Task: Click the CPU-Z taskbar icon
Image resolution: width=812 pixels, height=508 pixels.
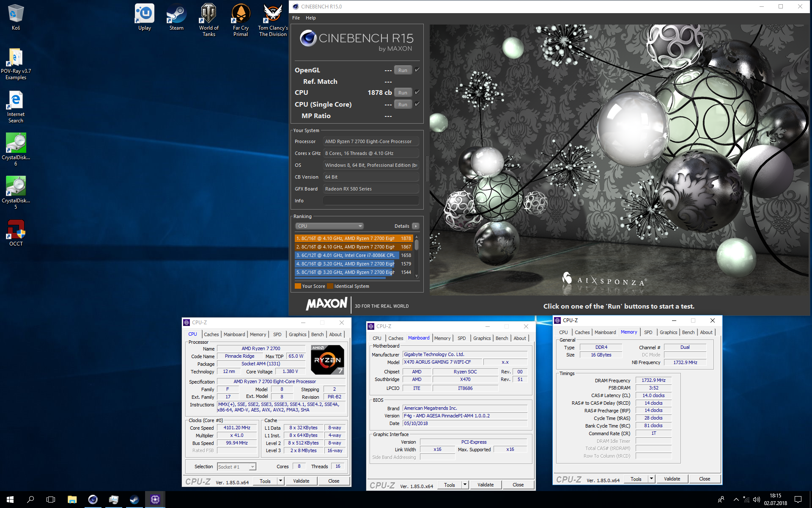Action: click(x=155, y=500)
